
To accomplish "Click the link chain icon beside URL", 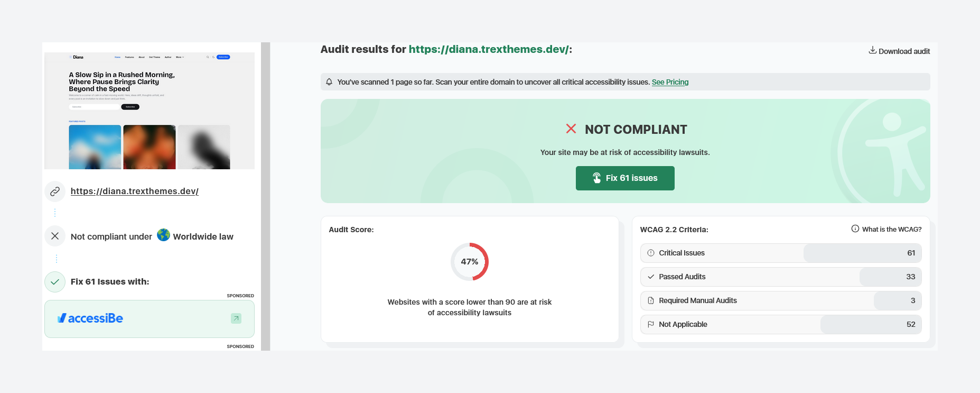I will point(55,191).
